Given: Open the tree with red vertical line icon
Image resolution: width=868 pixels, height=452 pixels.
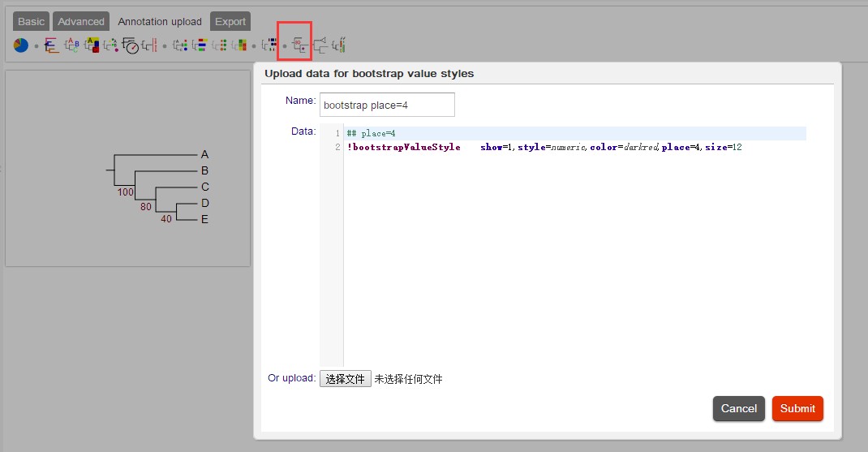Looking at the screenshot, I should 150,45.
